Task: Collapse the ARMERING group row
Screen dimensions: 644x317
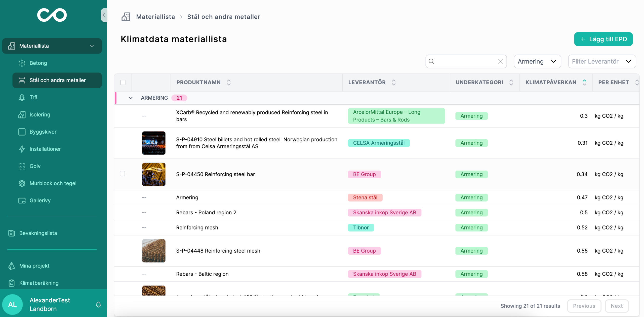Action: click(x=130, y=98)
